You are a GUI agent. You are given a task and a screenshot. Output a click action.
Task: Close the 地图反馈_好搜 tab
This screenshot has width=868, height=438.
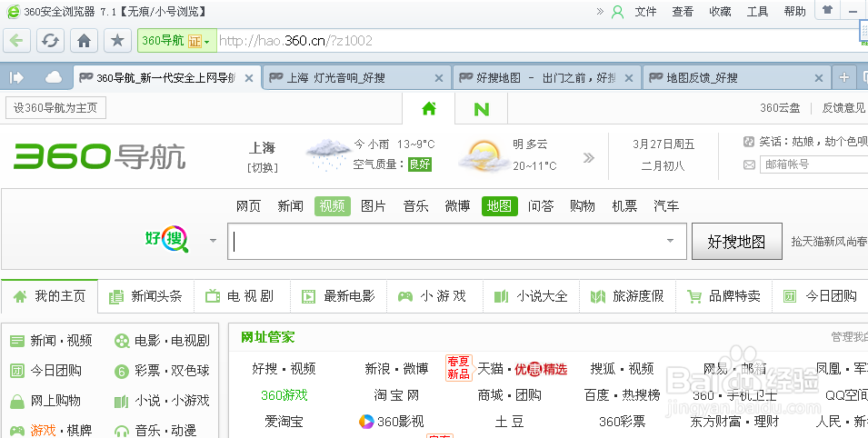819,79
